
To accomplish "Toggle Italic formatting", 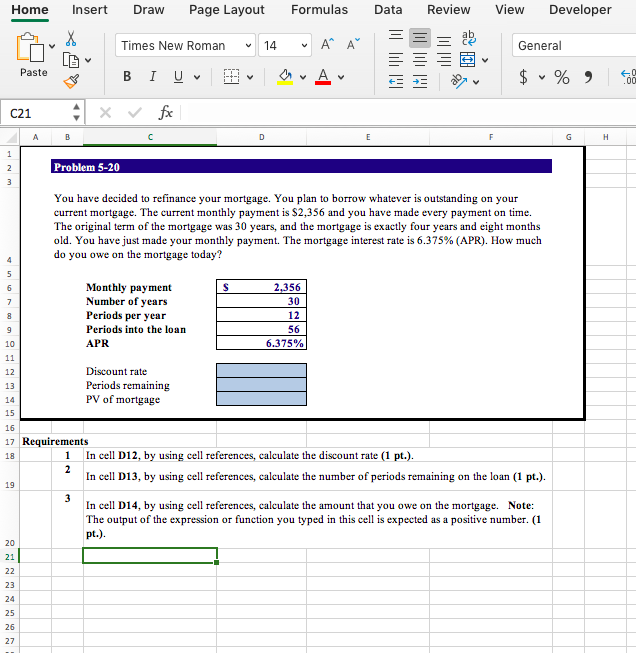I will [153, 77].
